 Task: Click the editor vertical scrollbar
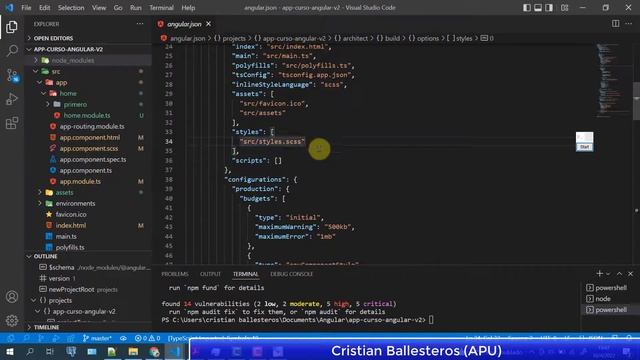(x=636, y=101)
